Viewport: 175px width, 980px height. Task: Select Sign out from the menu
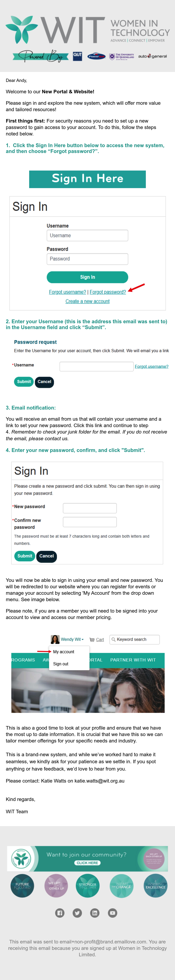coord(61,664)
